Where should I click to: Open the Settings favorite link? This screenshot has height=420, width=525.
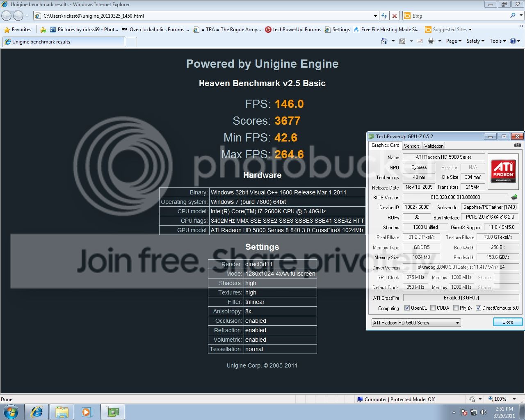tap(337, 30)
